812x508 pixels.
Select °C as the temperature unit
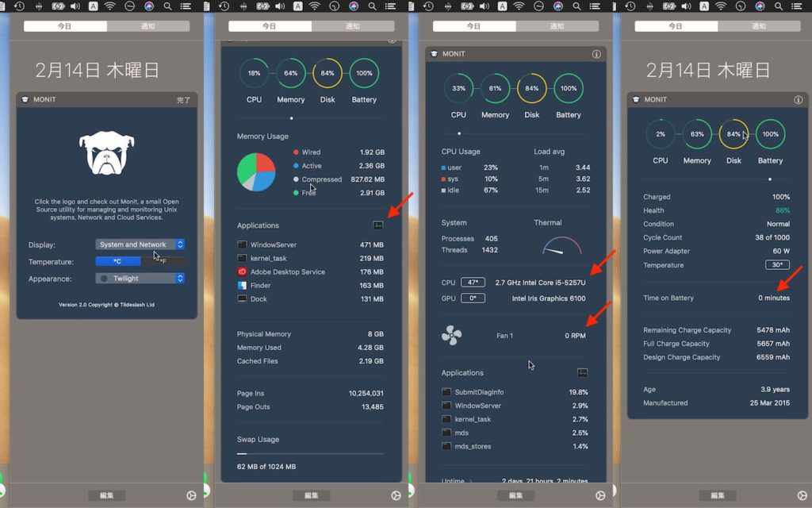[x=117, y=261]
